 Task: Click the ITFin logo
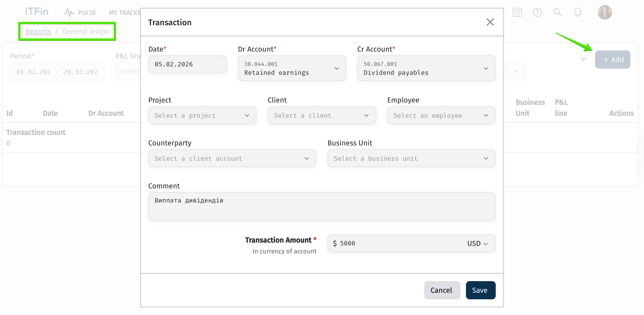point(37,12)
